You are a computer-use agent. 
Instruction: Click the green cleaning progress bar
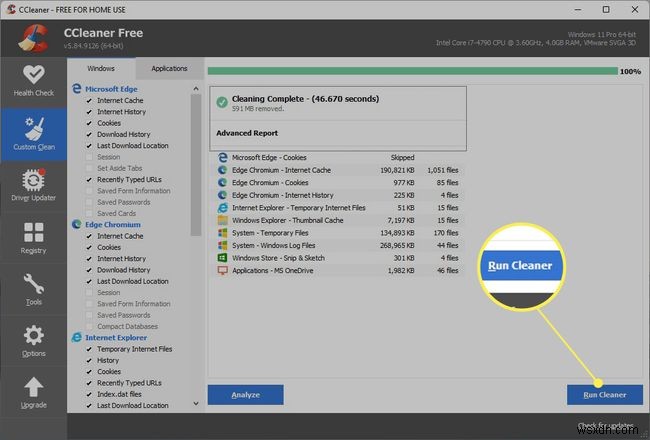tap(412, 71)
